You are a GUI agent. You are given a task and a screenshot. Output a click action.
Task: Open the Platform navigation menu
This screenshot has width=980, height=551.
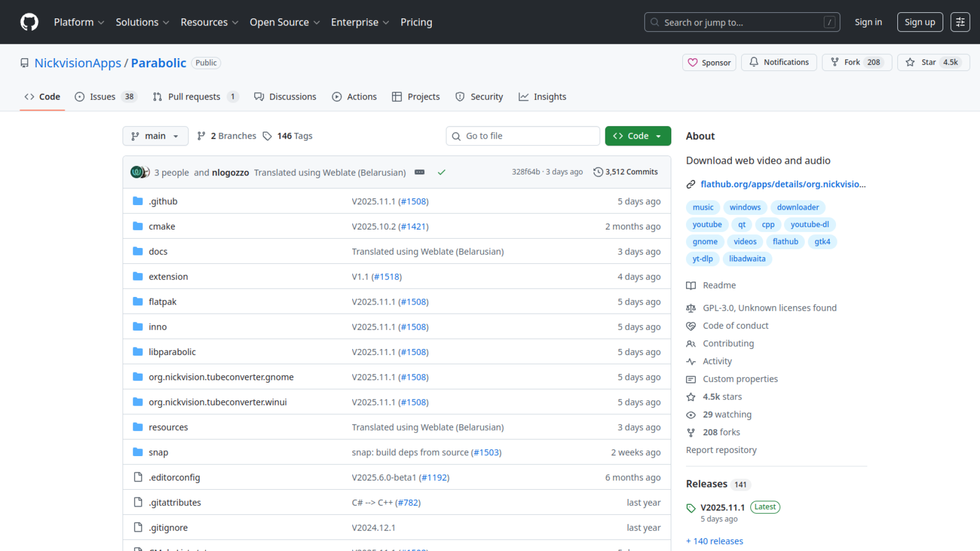(x=79, y=22)
